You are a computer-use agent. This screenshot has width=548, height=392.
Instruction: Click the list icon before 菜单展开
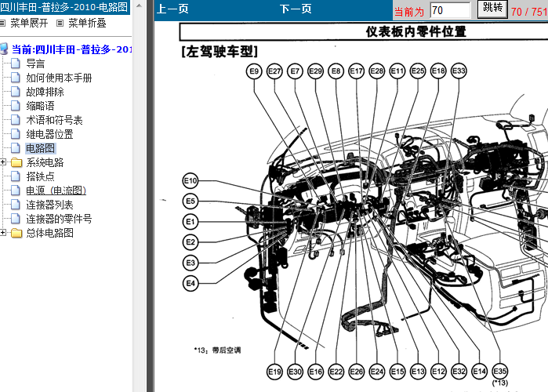tap(3, 23)
